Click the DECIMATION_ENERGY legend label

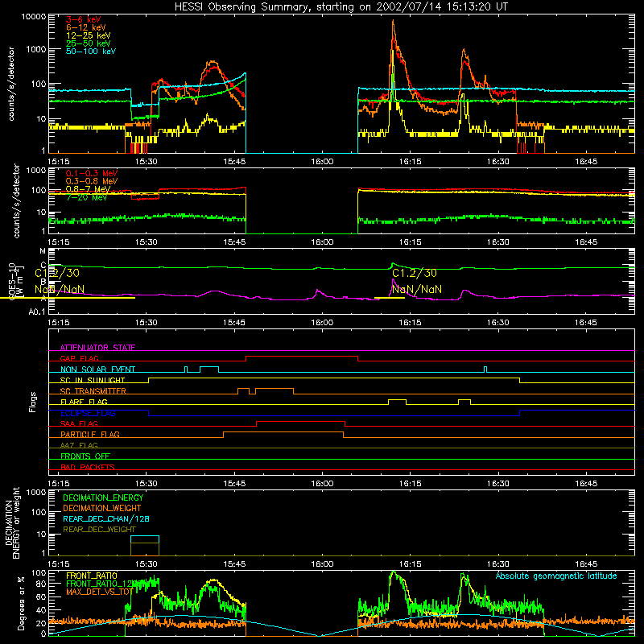point(103,497)
